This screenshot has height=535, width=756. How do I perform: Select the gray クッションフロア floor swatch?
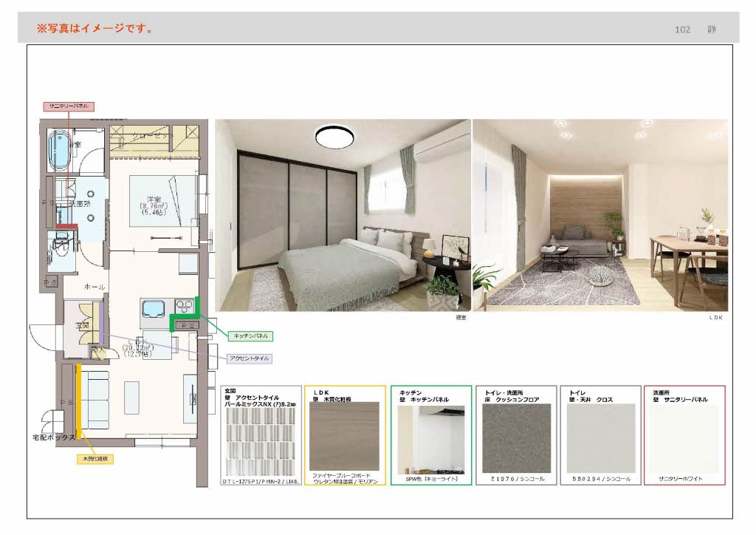click(x=516, y=437)
